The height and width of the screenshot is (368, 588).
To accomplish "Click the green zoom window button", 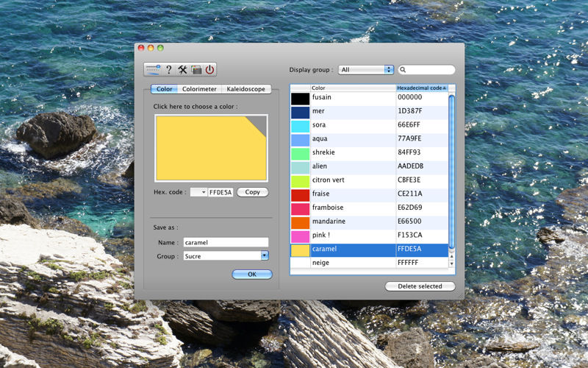I will pyautogui.click(x=160, y=48).
